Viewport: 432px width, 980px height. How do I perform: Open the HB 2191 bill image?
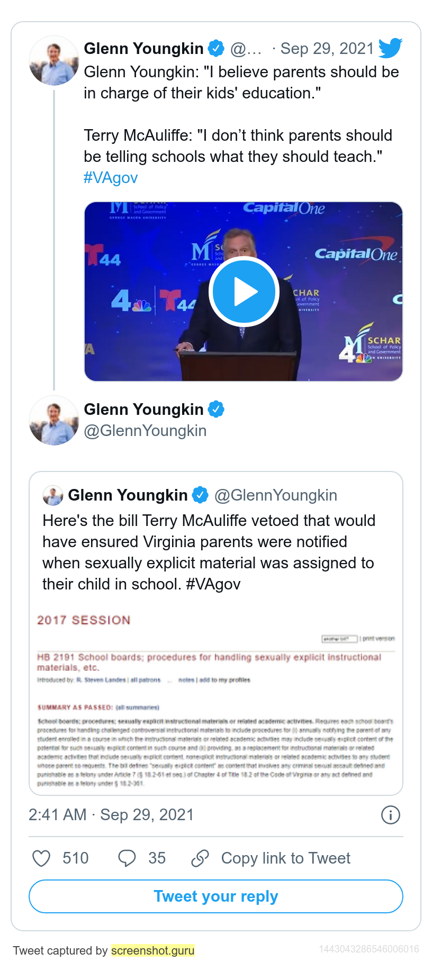point(216,700)
